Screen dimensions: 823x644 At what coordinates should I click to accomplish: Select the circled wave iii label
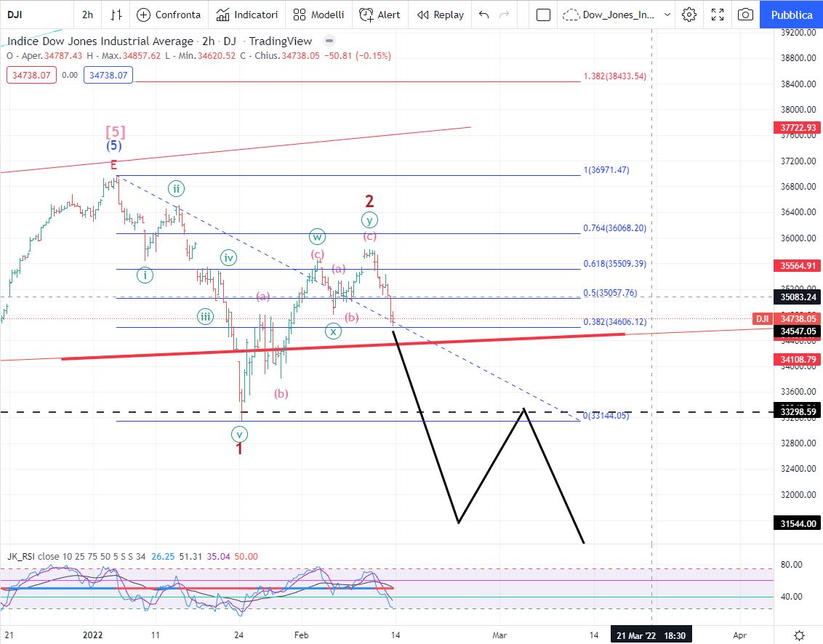(x=205, y=316)
